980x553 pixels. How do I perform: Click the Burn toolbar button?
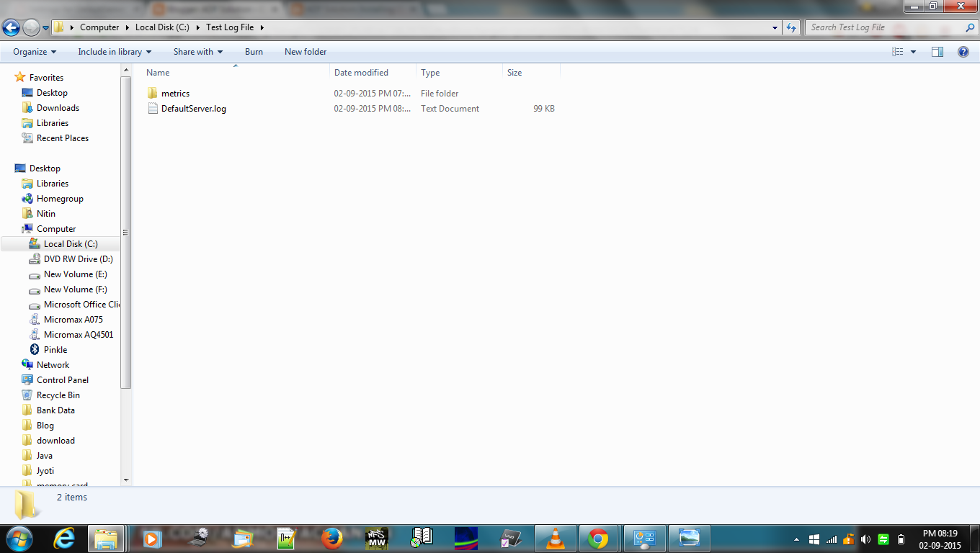point(254,52)
